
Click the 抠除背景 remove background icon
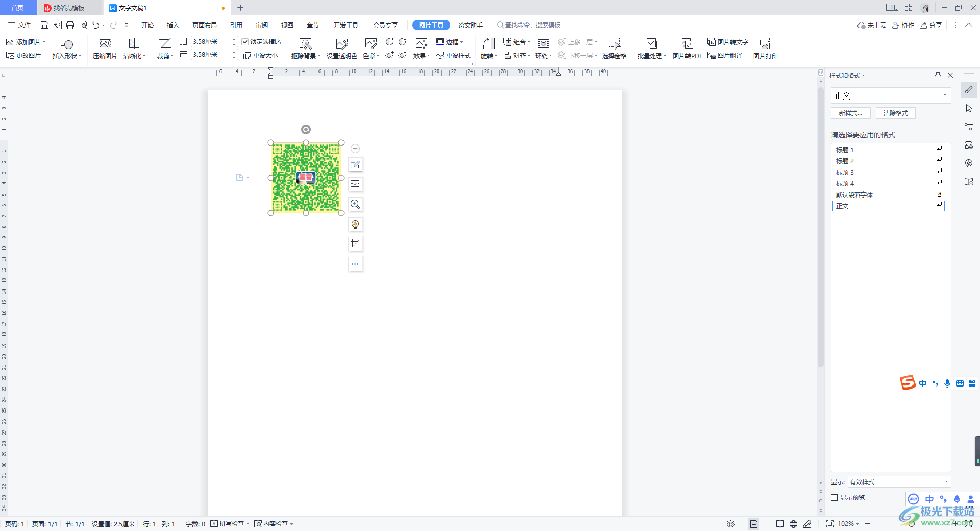tap(305, 44)
